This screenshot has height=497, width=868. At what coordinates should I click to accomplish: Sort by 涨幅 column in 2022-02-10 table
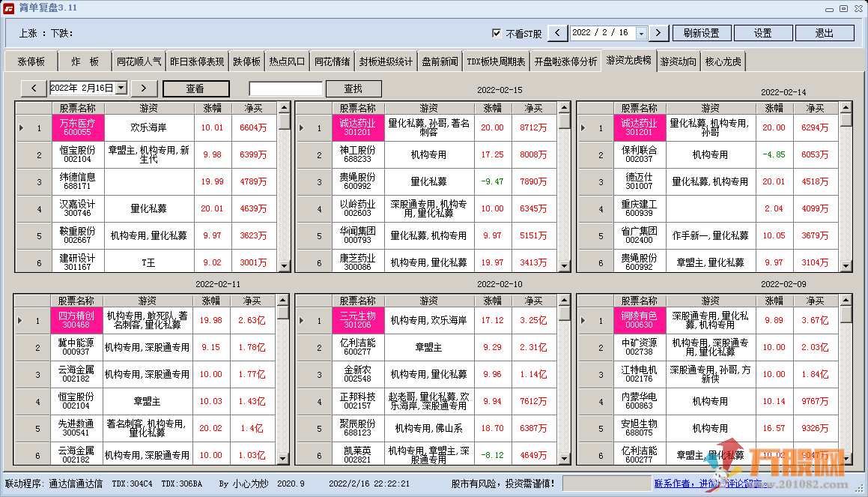(493, 301)
